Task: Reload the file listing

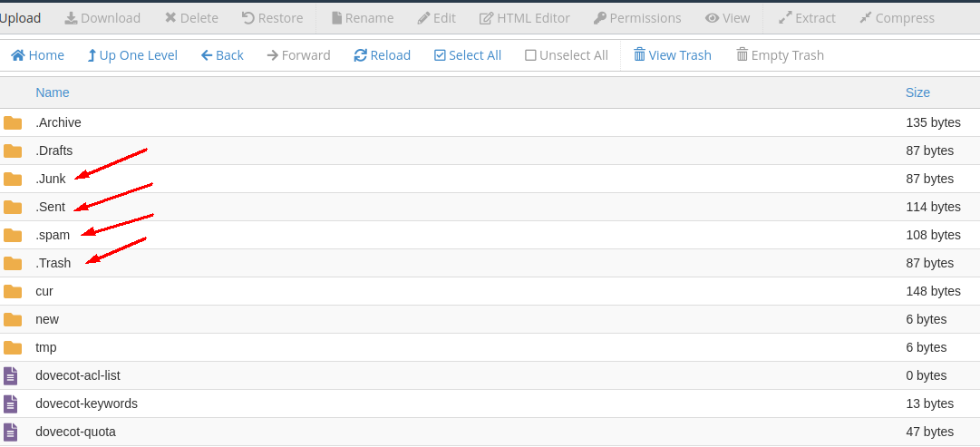Action: tap(382, 55)
